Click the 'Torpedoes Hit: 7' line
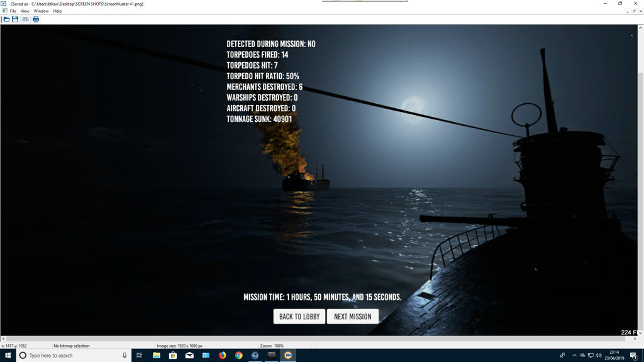 click(252, 65)
